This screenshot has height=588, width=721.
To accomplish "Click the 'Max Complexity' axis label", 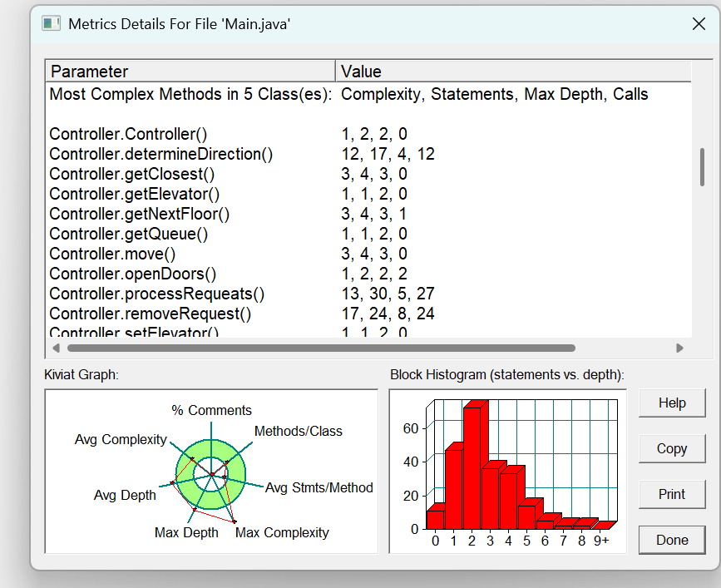I will (x=283, y=533).
